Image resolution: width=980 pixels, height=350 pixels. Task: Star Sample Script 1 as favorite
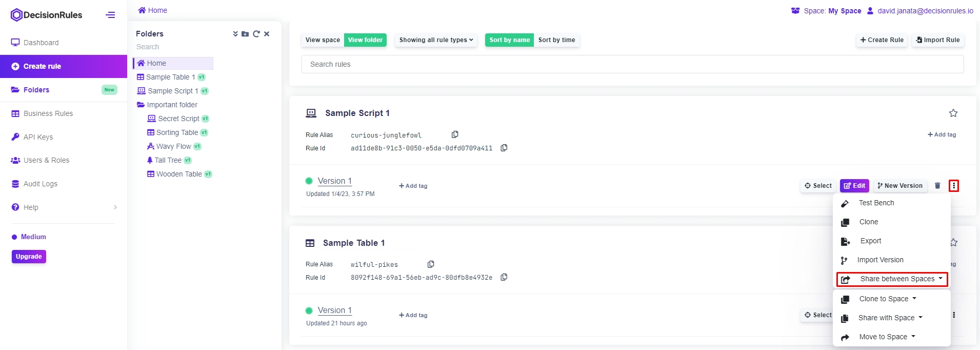953,113
